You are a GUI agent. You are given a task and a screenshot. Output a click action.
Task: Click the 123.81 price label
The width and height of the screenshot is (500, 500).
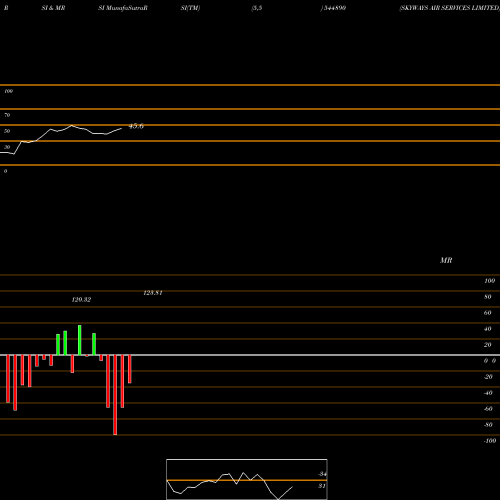click(x=153, y=293)
